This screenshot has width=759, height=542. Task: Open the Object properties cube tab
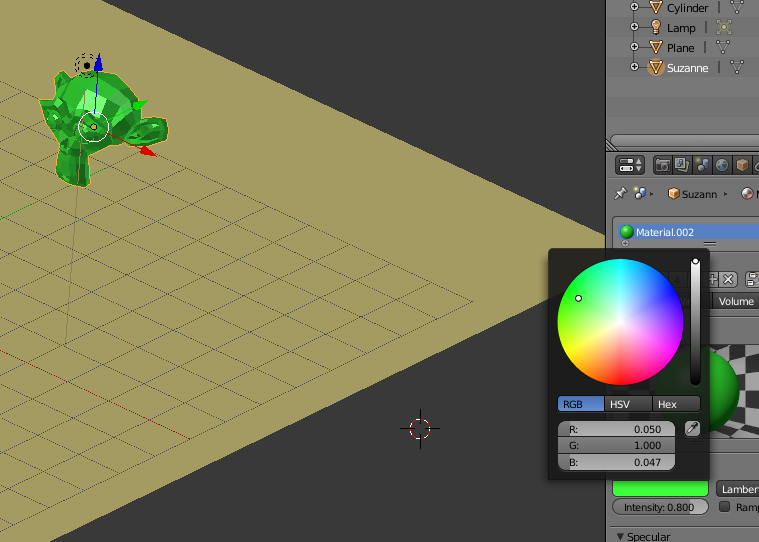pyautogui.click(x=742, y=165)
